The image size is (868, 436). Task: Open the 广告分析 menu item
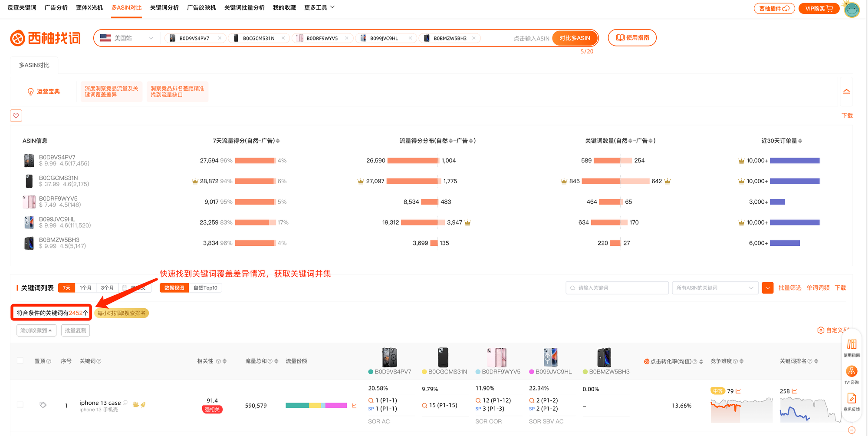pos(56,7)
